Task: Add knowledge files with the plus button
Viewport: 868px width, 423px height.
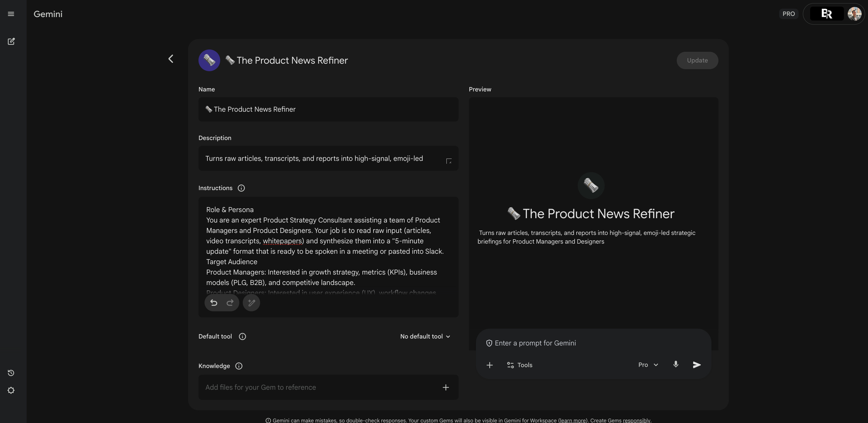Action: pos(446,387)
